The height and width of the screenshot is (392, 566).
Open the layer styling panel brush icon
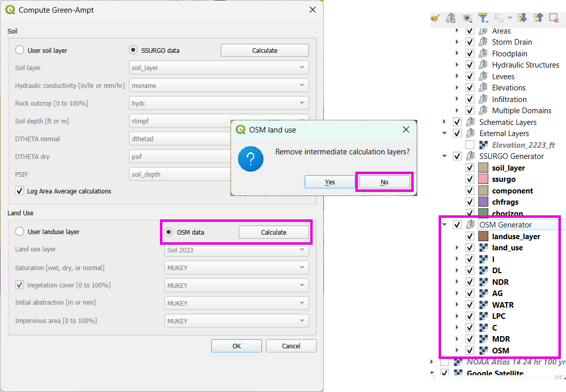coord(435,18)
